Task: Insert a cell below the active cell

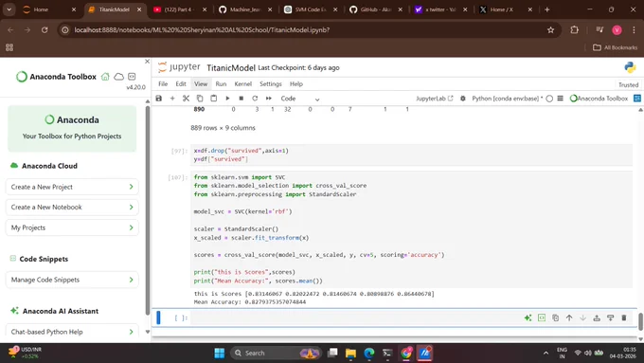Action: [610, 318]
